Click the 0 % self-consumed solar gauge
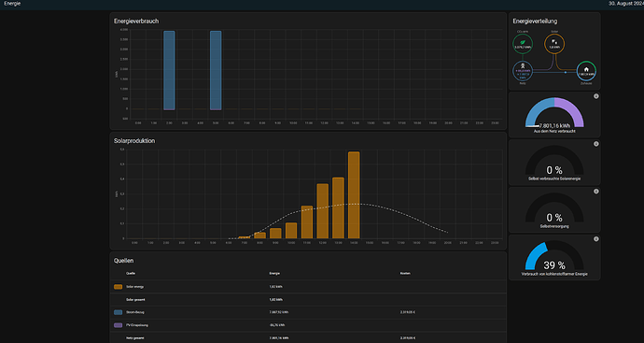The width and height of the screenshot is (644, 343). [554, 161]
